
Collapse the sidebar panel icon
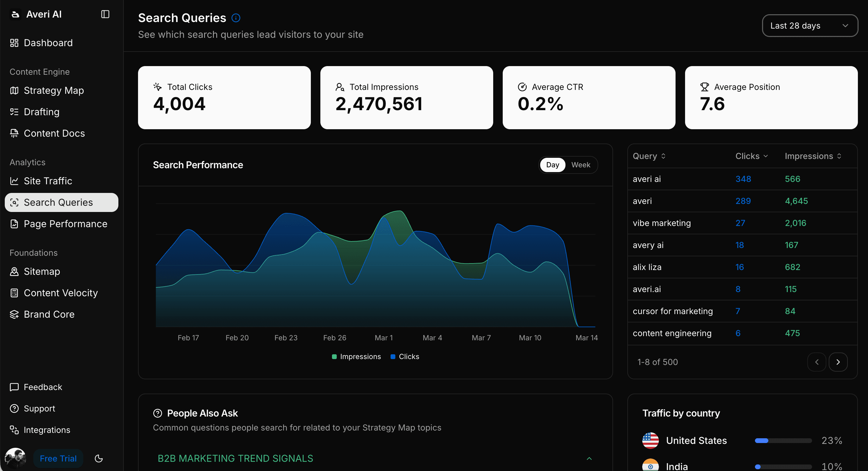[105, 14]
